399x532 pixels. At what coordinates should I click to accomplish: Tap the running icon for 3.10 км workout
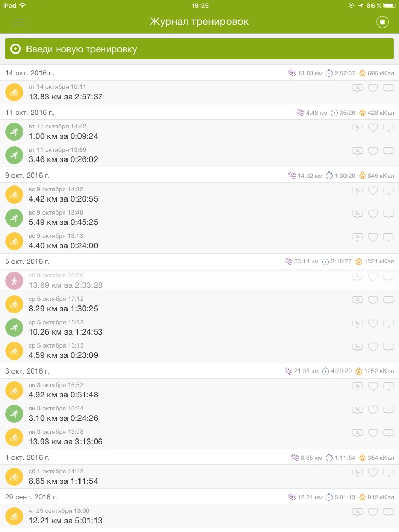(x=15, y=414)
